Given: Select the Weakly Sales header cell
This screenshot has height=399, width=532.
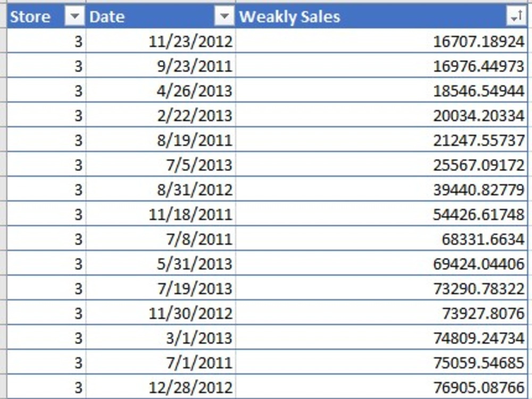Looking at the screenshot, I should [x=381, y=16].
